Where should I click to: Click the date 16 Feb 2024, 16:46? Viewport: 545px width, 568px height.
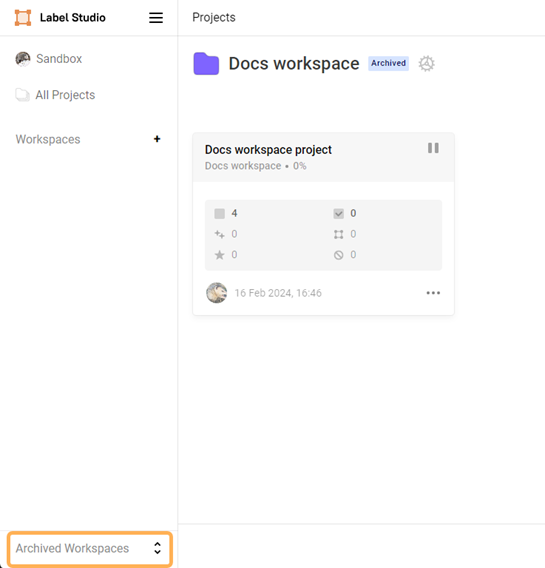tap(278, 293)
